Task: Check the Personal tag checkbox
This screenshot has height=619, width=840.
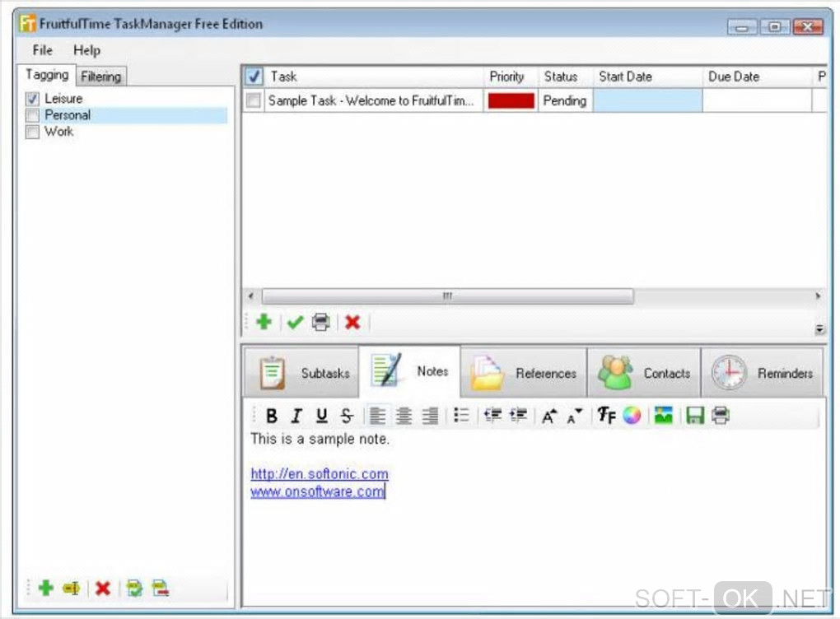Action: click(33, 115)
